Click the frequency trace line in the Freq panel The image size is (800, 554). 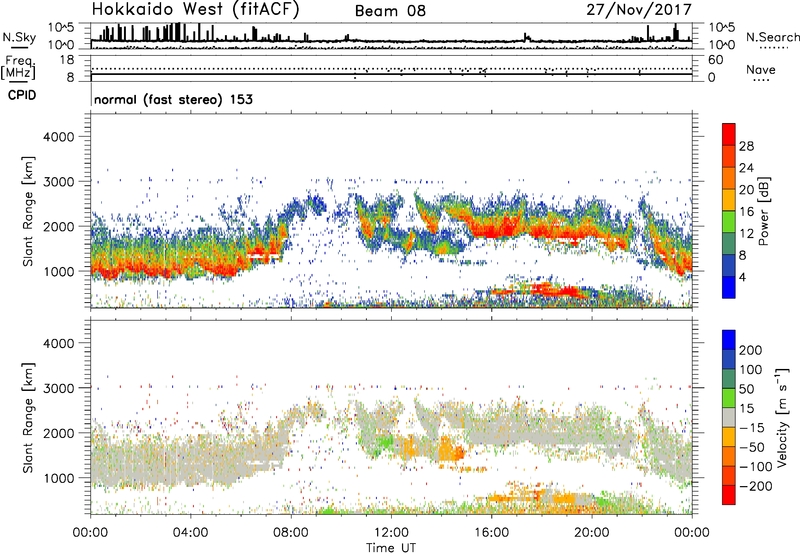tap(391, 74)
